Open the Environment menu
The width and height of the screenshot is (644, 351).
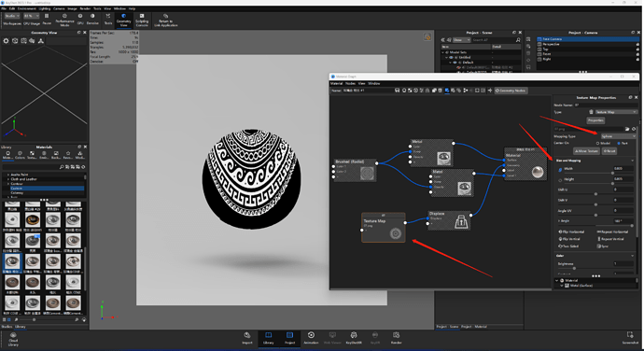(x=27, y=8)
